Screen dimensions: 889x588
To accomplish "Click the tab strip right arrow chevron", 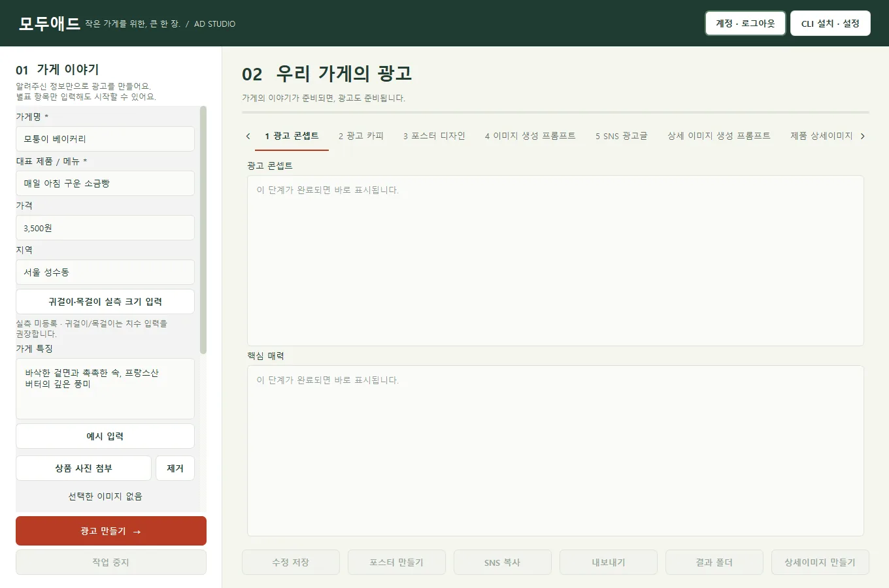I will coord(863,136).
